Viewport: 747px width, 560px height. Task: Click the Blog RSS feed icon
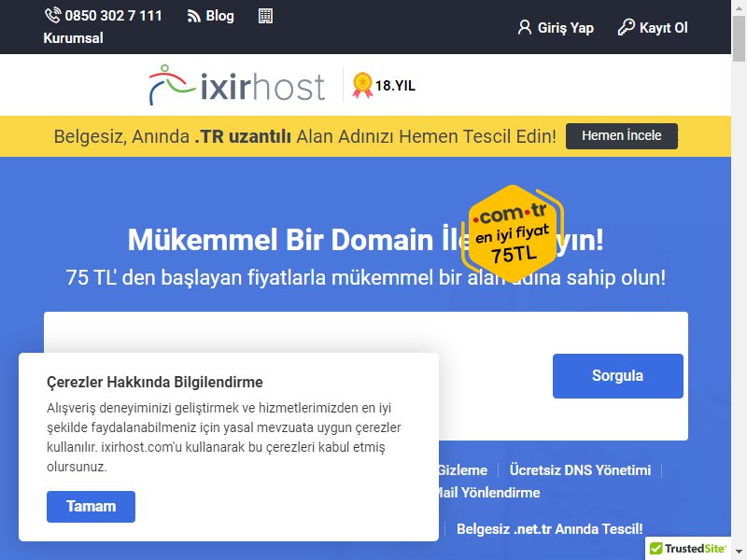click(193, 16)
